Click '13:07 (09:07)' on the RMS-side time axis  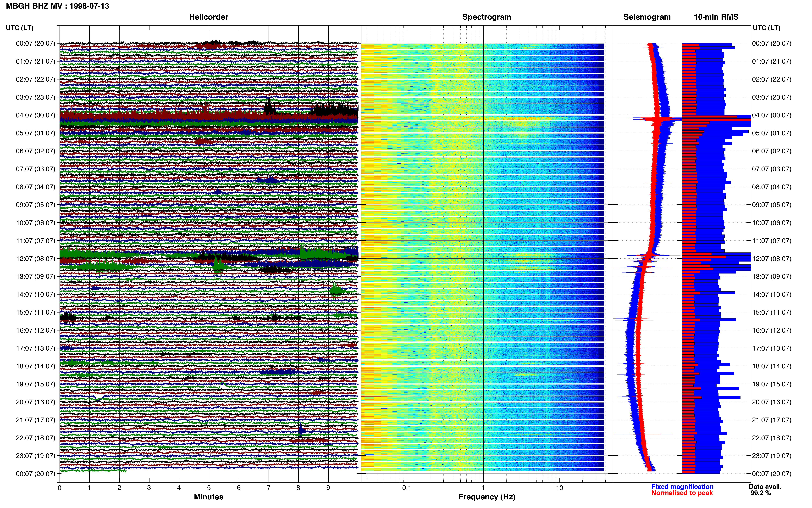(772, 277)
